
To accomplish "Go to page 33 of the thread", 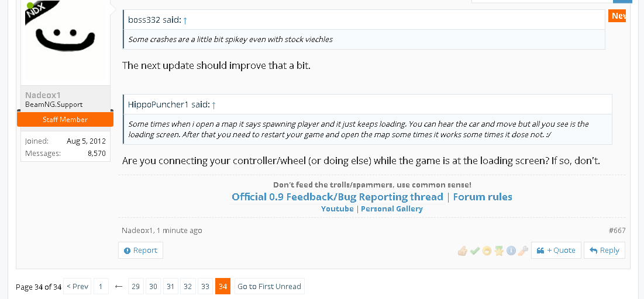I will coord(205,286).
